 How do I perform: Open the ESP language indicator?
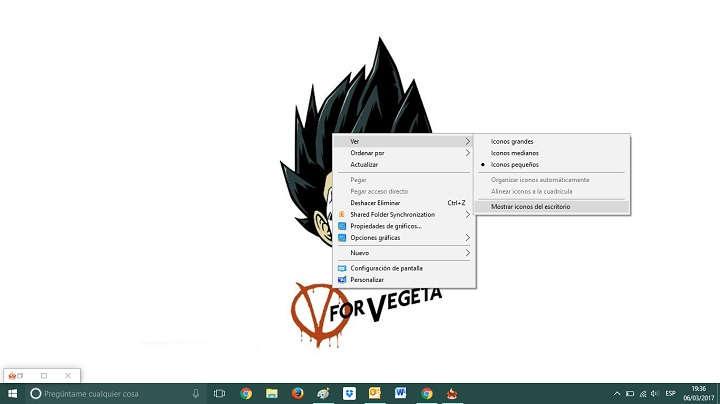(671, 393)
